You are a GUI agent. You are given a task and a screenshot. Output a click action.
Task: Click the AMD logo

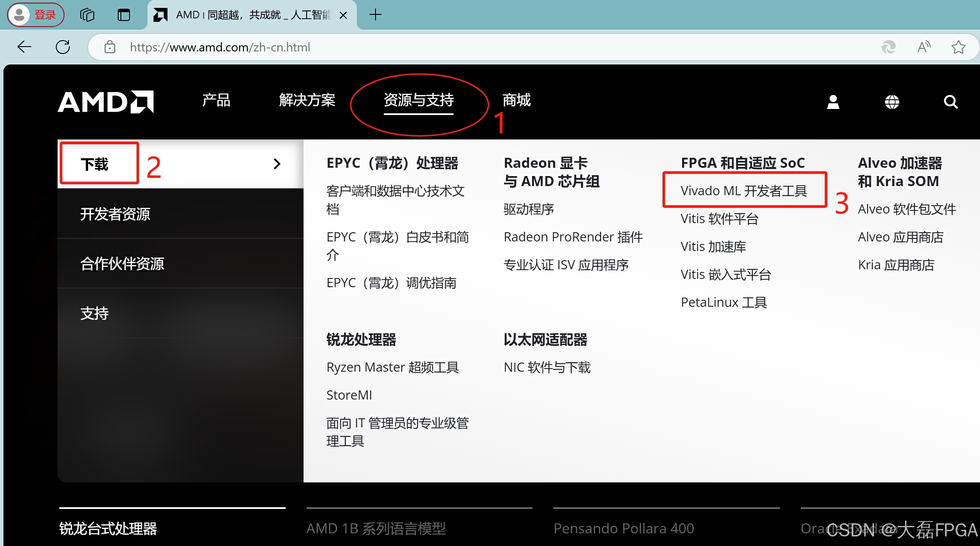[106, 102]
